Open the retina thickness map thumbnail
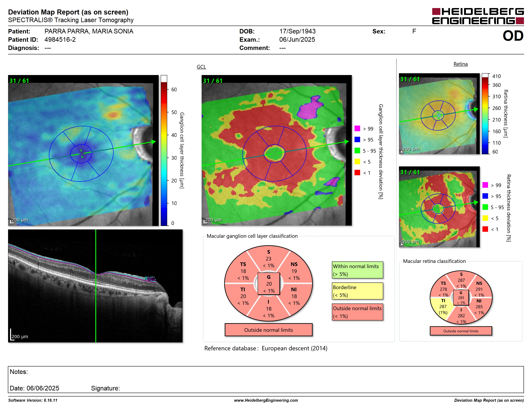This screenshot has width=532, height=411. (439, 114)
